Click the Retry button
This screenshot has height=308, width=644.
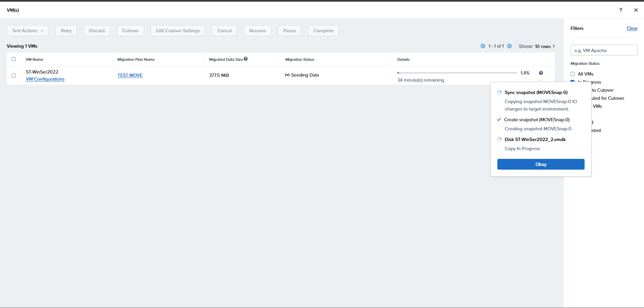point(66,31)
